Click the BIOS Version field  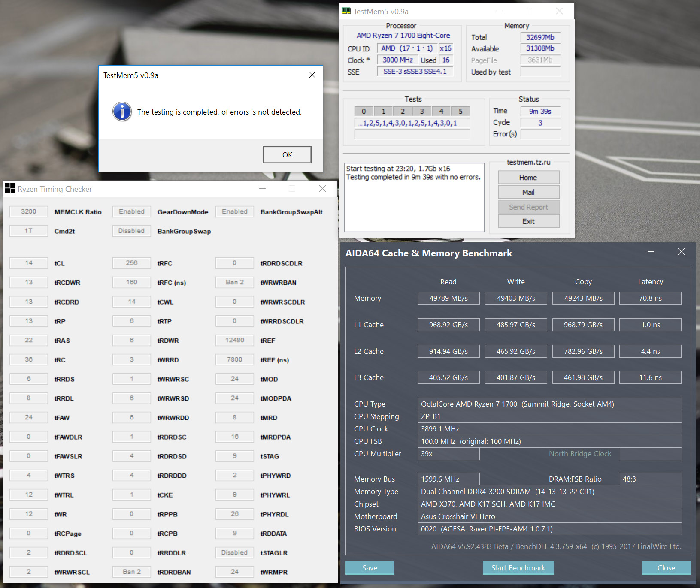point(549,529)
